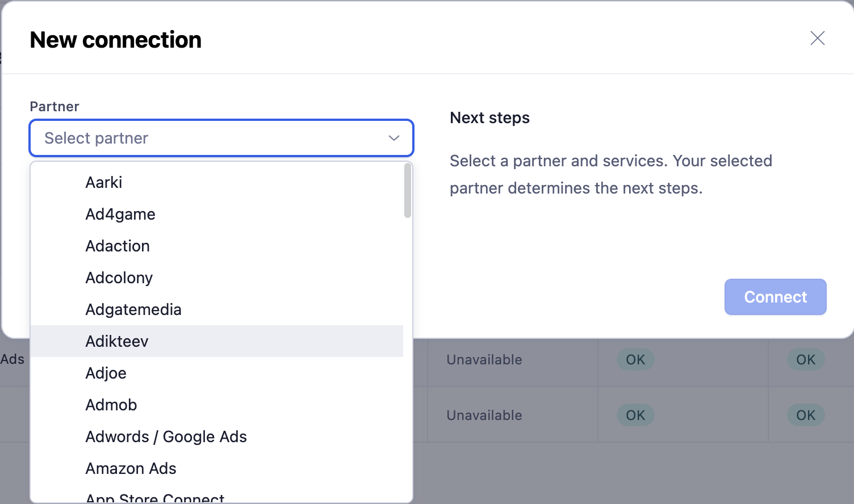Screen dimensions: 854x504
Task: Click the partner list scrollbar thumb
Action: point(407,190)
